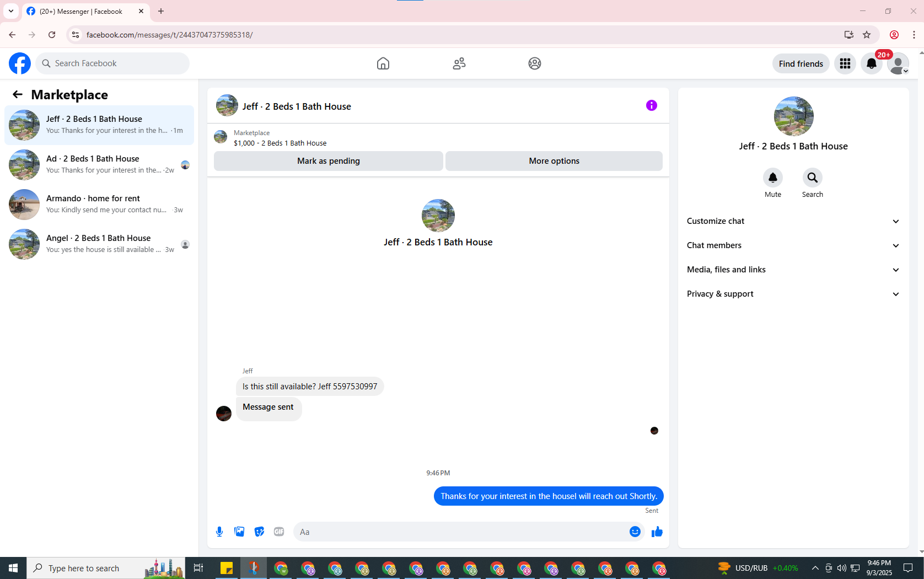Close the Messenger | Facebook tab
This screenshot has width=924, height=579.
(141, 11)
